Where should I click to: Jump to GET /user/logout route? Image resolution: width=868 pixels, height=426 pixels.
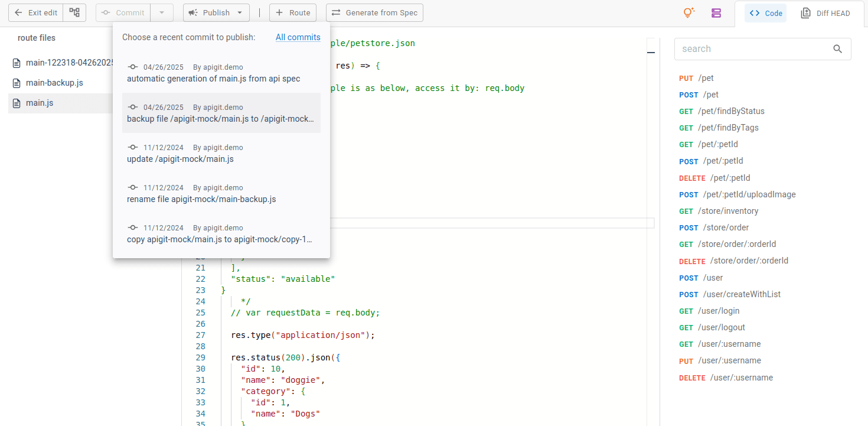(712, 327)
